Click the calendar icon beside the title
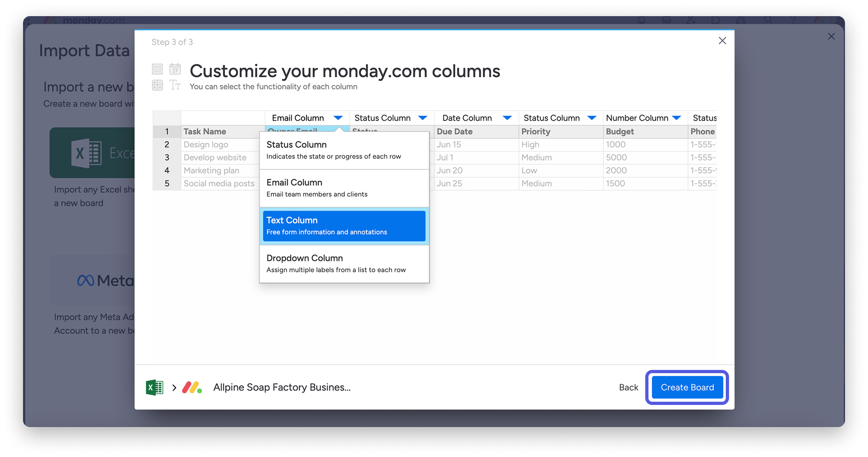This screenshot has width=868, height=457. (x=175, y=69)
